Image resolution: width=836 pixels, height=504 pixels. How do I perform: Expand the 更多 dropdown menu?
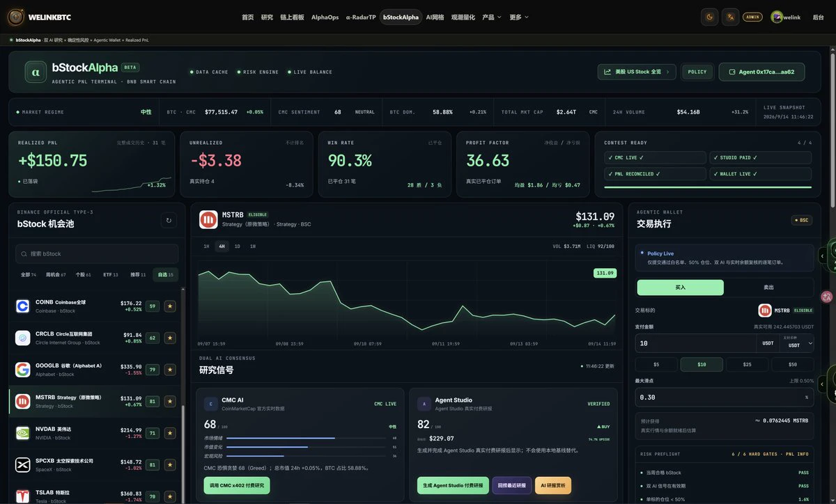tap(519, 17)
